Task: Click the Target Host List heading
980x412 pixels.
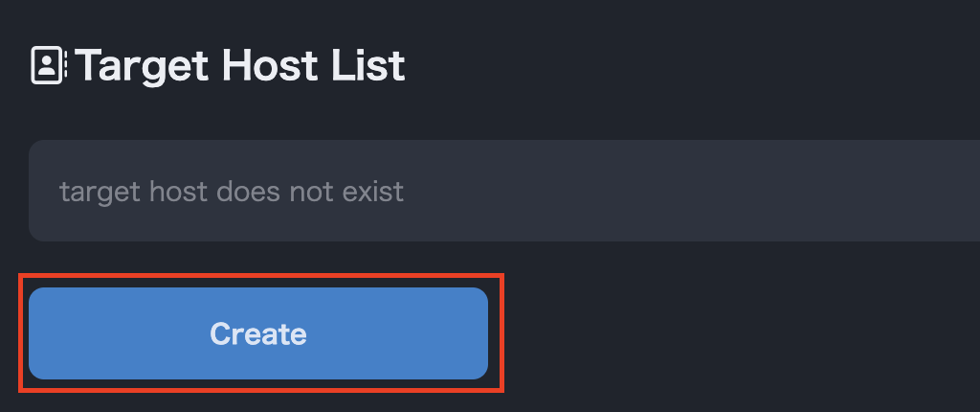Action: (x=240, y=65)
